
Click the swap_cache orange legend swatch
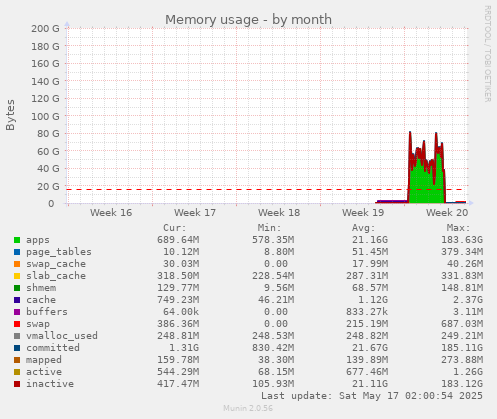[17, 264]
